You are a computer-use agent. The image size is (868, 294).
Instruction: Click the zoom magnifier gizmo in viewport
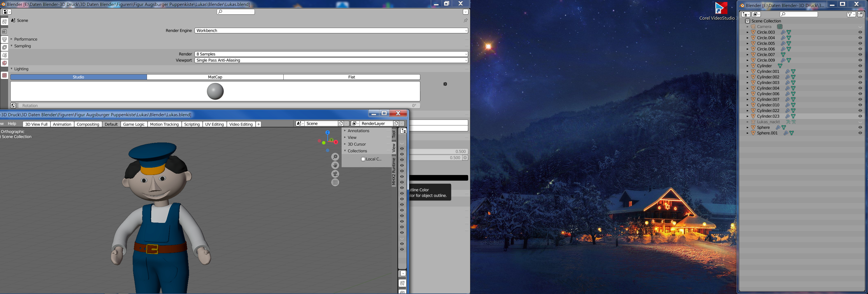click(335, 157)
